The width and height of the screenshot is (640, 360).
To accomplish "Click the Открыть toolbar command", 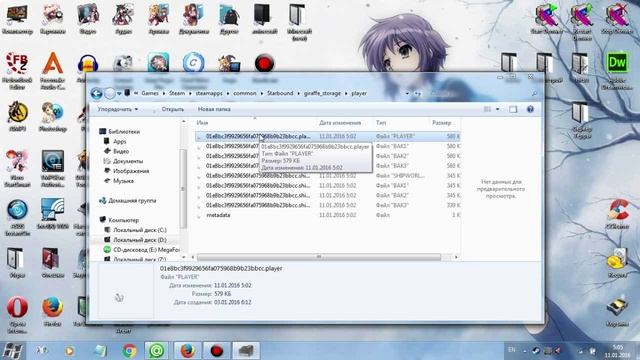I will click(173, 109).
